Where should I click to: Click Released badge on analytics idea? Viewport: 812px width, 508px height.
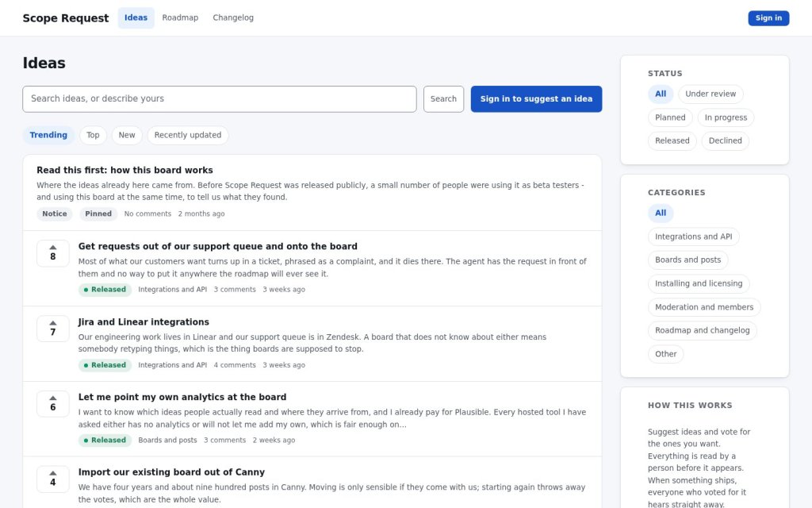[105, 441]
